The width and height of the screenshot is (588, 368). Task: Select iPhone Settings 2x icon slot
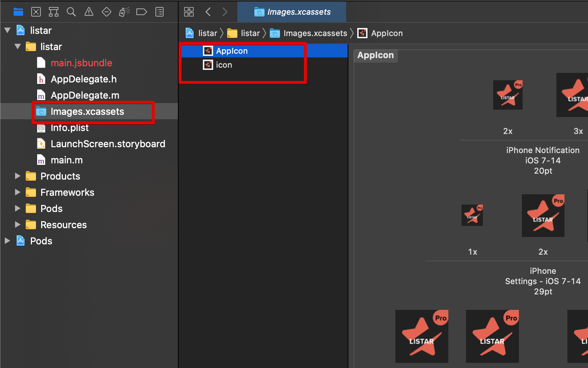click(543, 216)
